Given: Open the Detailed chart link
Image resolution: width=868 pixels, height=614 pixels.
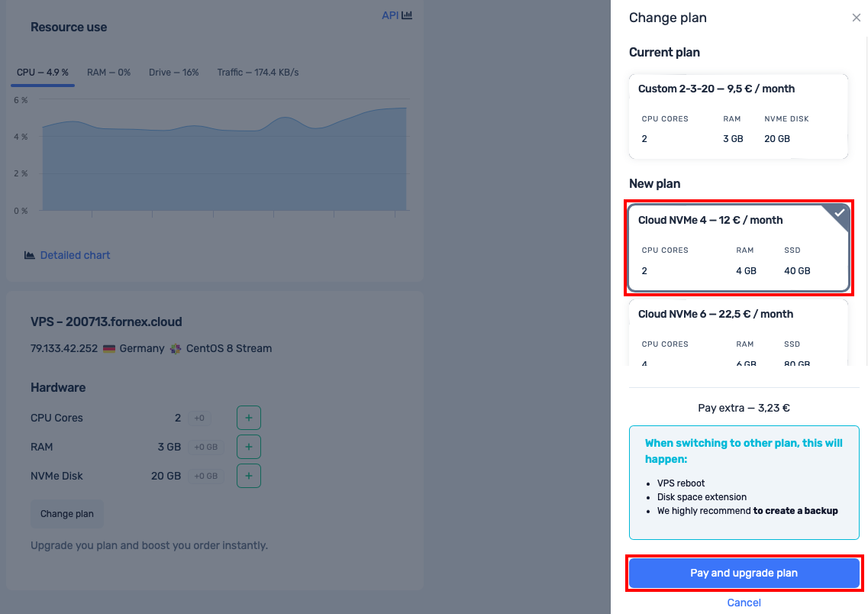Looking at the screenshot, I should 75,255.
